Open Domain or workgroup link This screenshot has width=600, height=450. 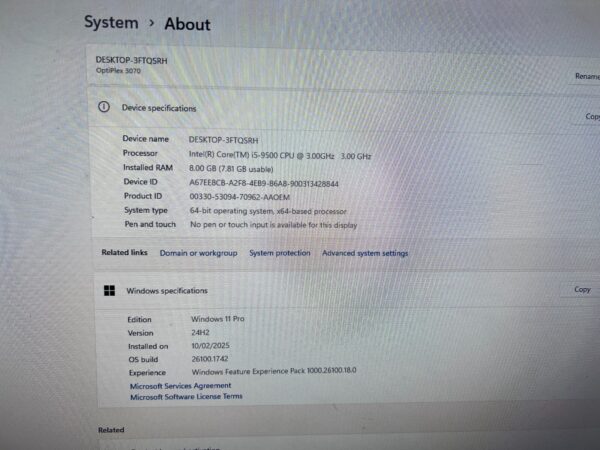pyautogui.click(x=198, y=253)
